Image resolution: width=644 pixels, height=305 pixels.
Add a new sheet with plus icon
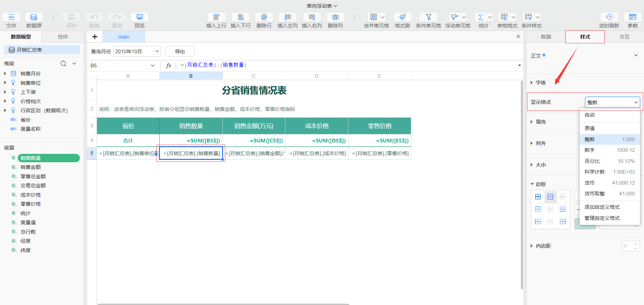click(95, 37)
